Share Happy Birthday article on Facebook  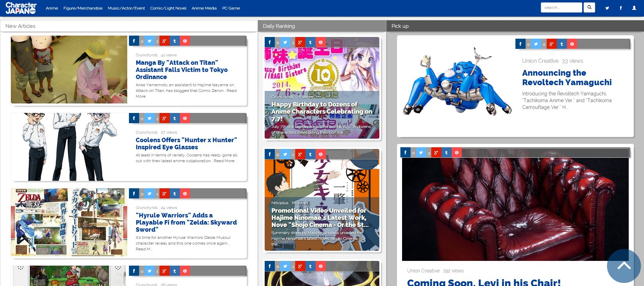(270, 42)
